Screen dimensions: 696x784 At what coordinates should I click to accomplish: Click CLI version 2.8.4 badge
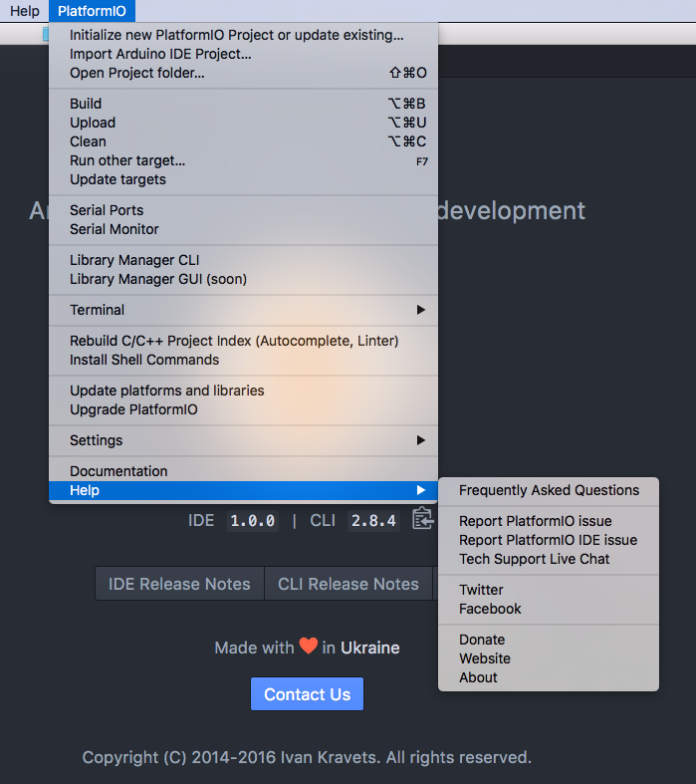tap(373, 521)
